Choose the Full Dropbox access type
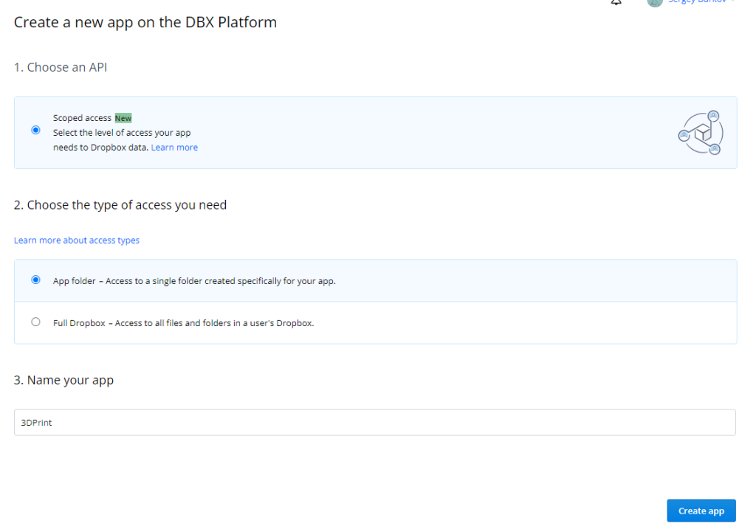This screenshot has width=756, height=532. coord(35,322)
